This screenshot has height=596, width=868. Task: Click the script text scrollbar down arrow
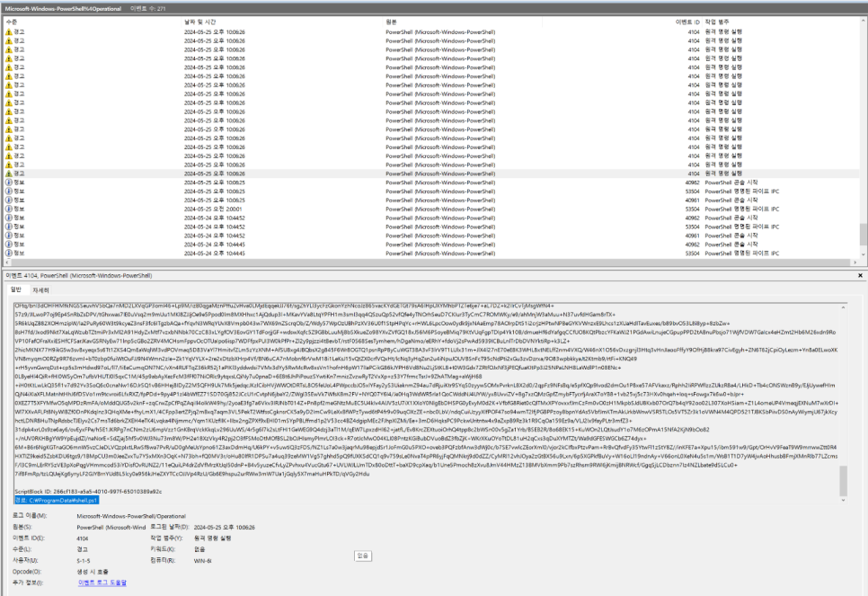click(x=843, y=500)
